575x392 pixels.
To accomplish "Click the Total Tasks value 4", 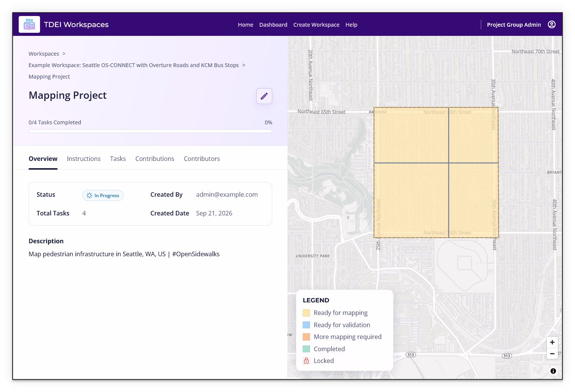I will pyautogui.click(x=84, y=213).
